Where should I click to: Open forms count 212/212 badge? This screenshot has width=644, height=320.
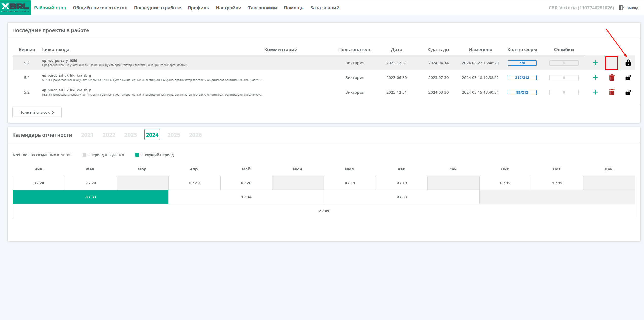[x=522, y=78]
